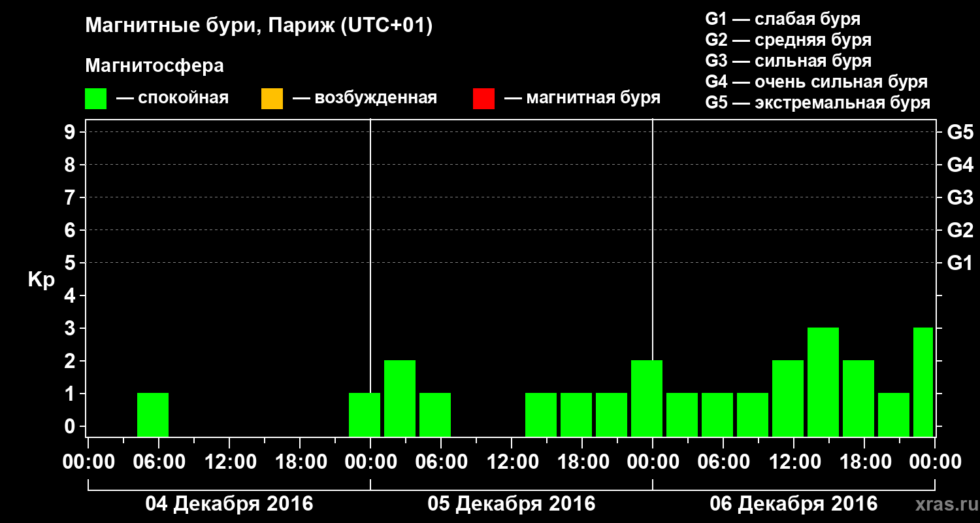Click the Kp 2 bar after midnight on 05 Декабря
The height and width of the screenshot is (523, 980).
400,398
